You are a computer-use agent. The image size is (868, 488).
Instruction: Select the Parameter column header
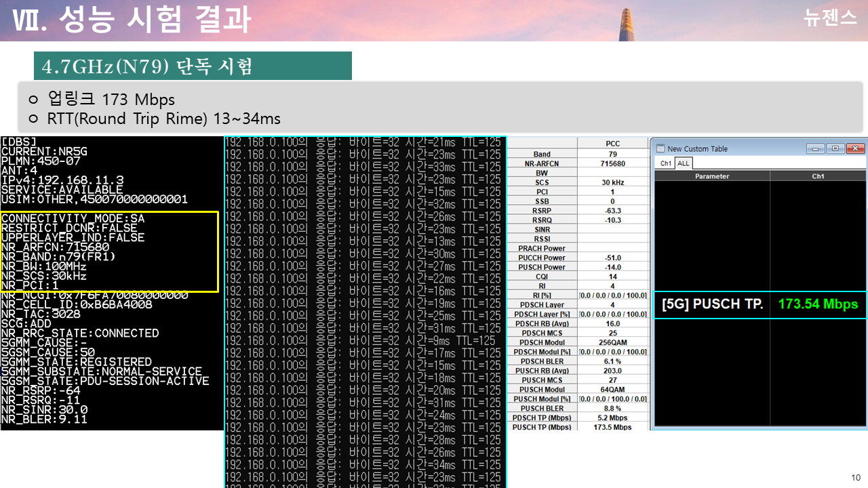[712, 176]
